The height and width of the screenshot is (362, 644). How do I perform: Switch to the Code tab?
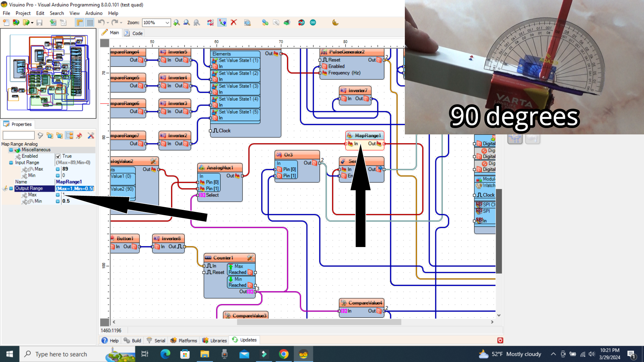tap(134, 33)
